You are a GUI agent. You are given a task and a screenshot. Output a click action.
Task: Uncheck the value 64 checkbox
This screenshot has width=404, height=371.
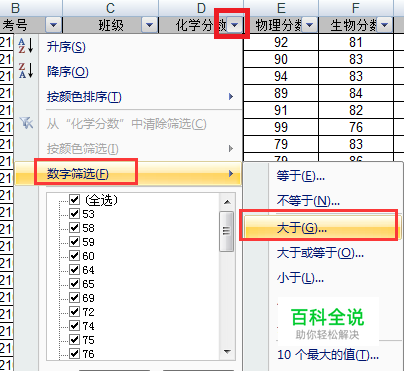tap(75, 269)
